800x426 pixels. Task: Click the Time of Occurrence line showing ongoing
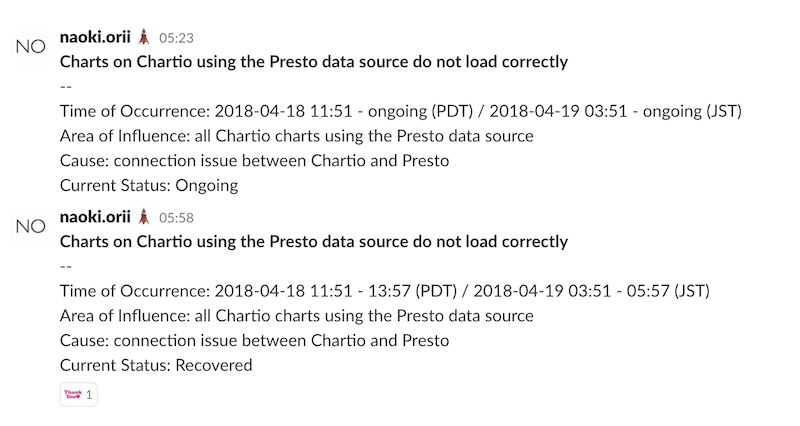(401, 111)
